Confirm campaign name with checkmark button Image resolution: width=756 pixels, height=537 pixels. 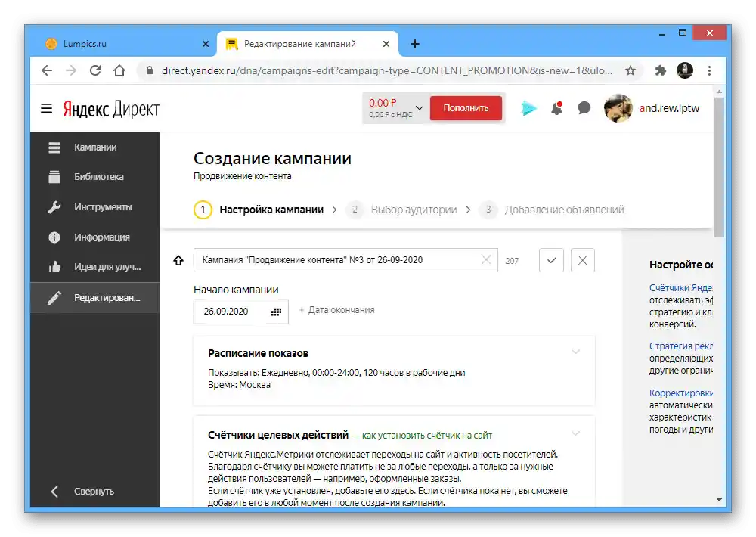click(x=552, y=260)
